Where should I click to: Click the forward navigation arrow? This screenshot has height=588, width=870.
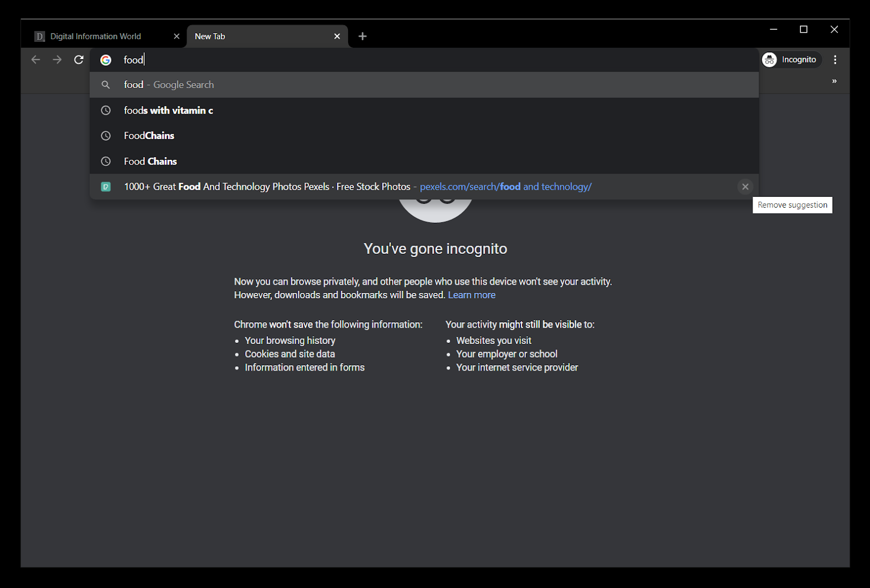pyautogui.click(x=57, y=60)
